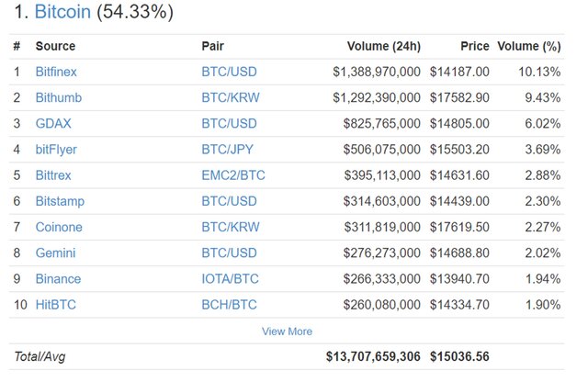Open the bitFlyer exchange link

pyautogui.click(x=56, y=149)
